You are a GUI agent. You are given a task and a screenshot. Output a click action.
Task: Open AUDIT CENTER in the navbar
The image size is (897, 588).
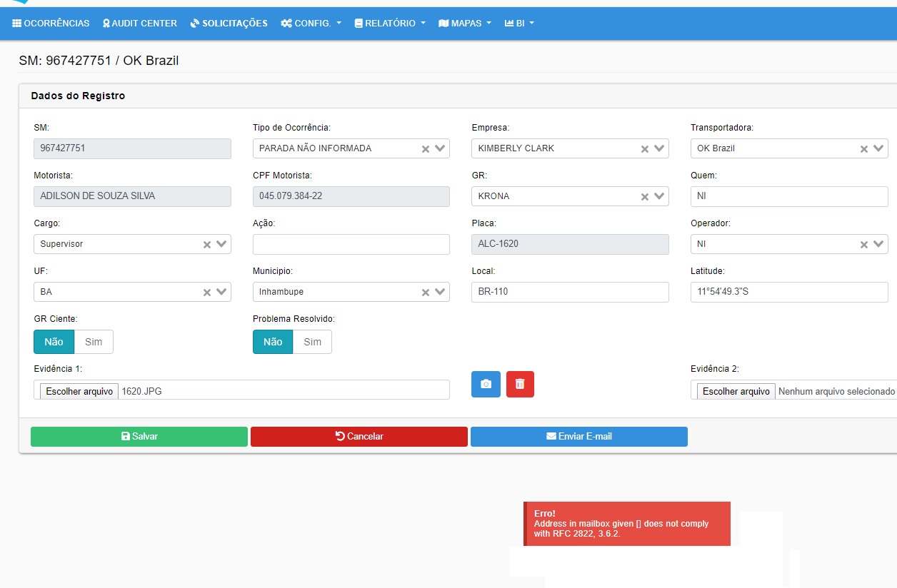click(139, 24)
